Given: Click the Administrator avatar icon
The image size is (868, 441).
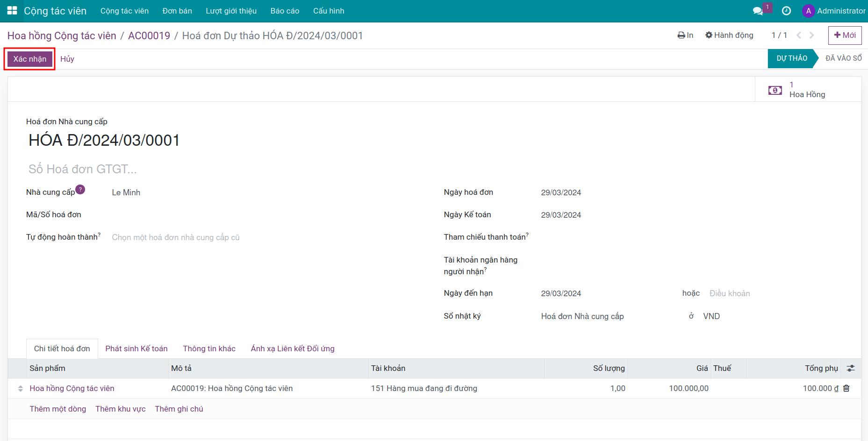Looking at the screenshot, I should (x=808, y=11).
